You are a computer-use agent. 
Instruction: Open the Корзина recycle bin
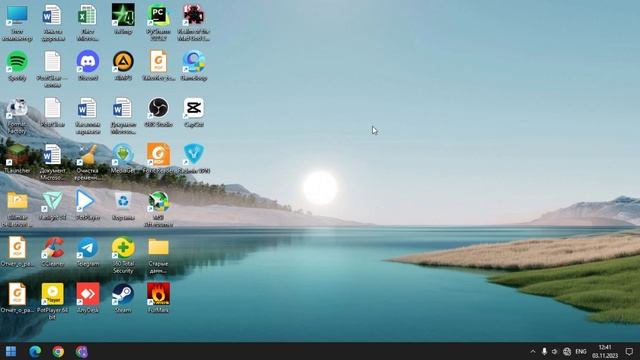coord(123,206)
